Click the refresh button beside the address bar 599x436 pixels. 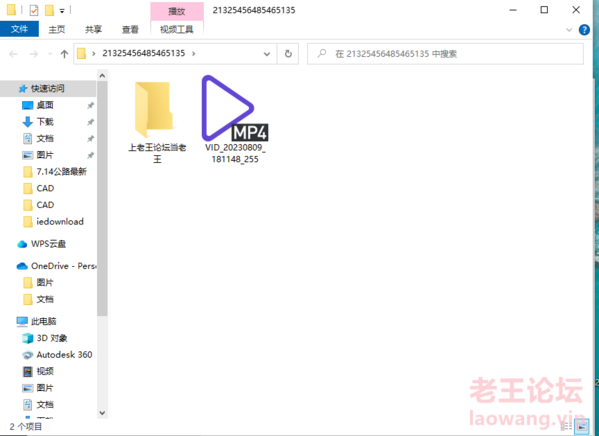point(288,54)
